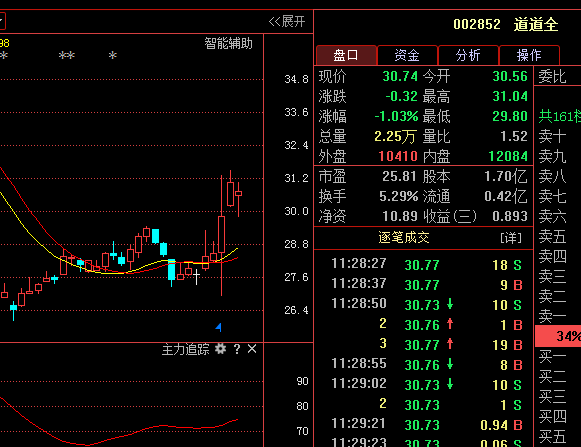
Task: Click the single asterisk marker near 智能辅助
Action: 113,56
